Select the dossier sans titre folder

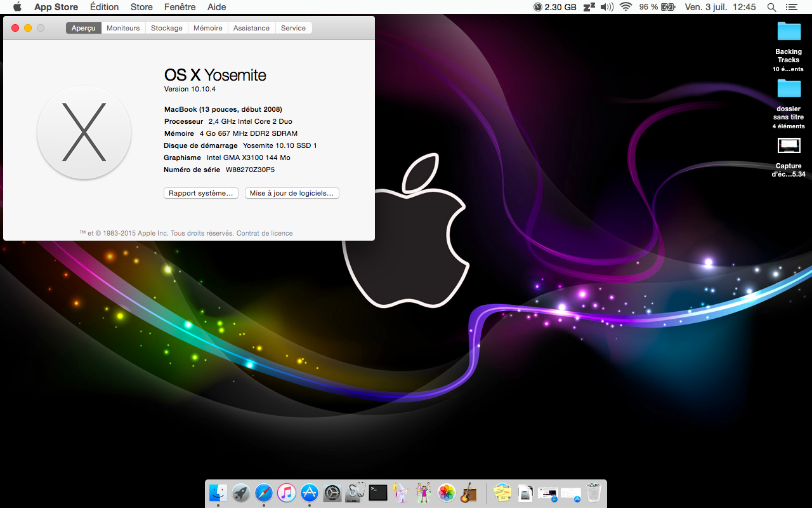coord(789,104)
